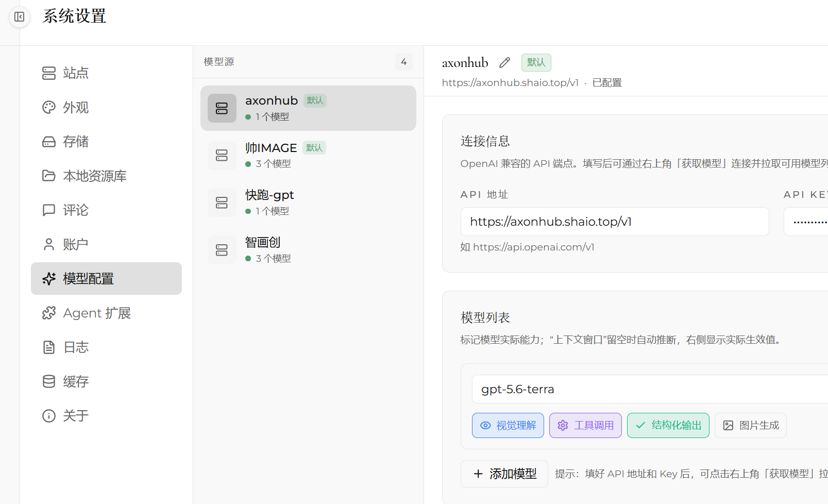Open 账户 account settings

click(106, 244)
